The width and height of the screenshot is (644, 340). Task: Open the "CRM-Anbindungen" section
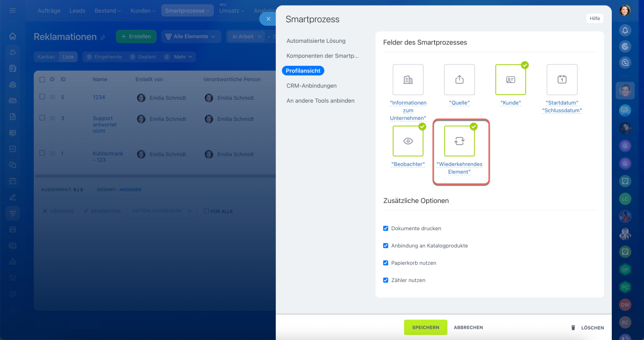[311, 86]
